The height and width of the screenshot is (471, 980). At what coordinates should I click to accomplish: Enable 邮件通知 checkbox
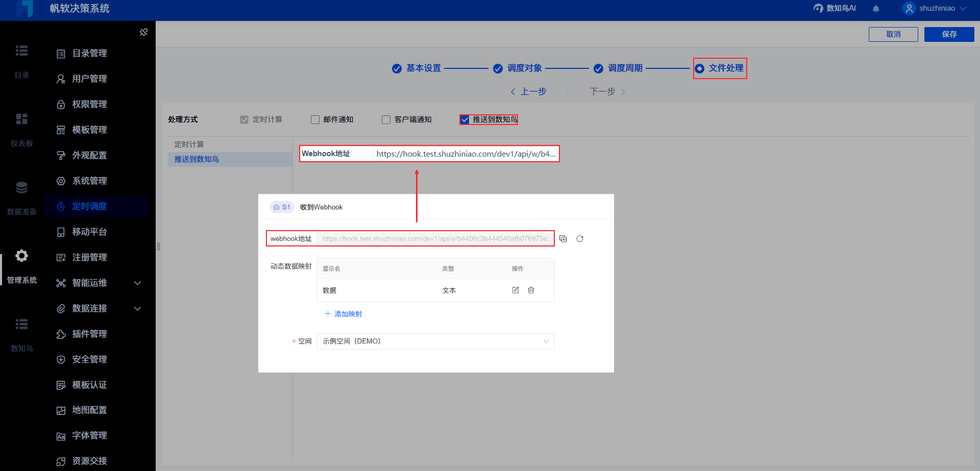point(315,119)
